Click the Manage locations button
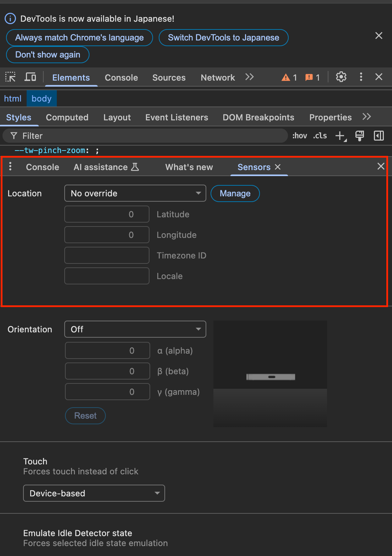 point(235,193)
